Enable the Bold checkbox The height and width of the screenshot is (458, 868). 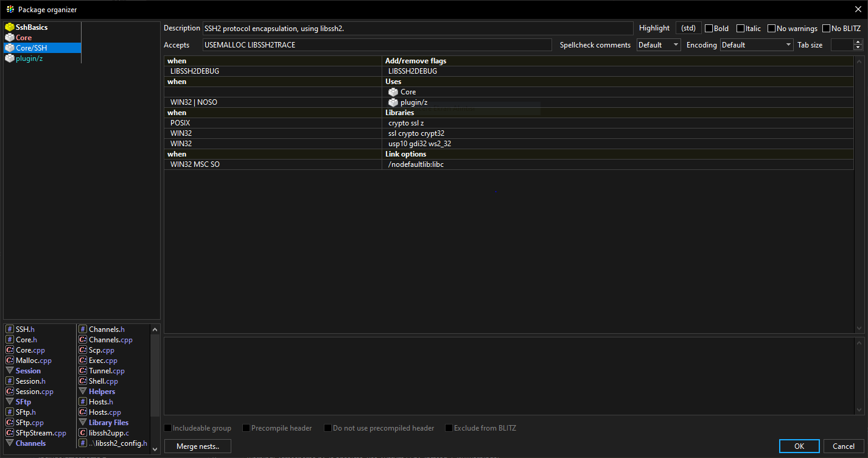click(x=709, y=29)
